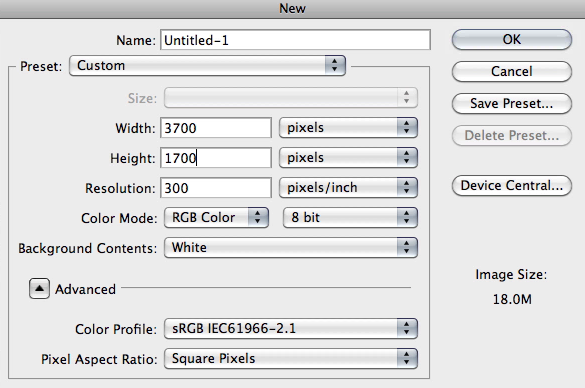585x388 pixels.
Task: Click the Name field containing Untitled-1
Action: 295,40
